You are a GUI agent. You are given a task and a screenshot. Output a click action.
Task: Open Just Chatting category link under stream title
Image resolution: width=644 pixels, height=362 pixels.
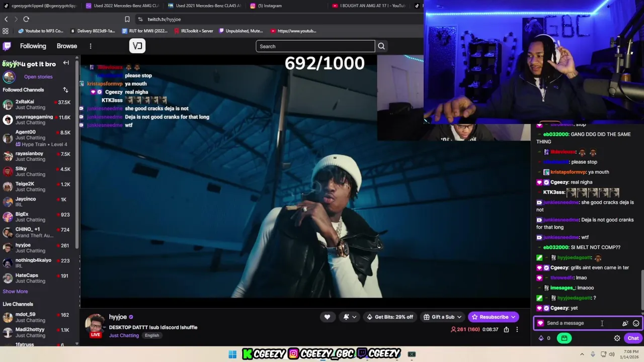(124, 335)
